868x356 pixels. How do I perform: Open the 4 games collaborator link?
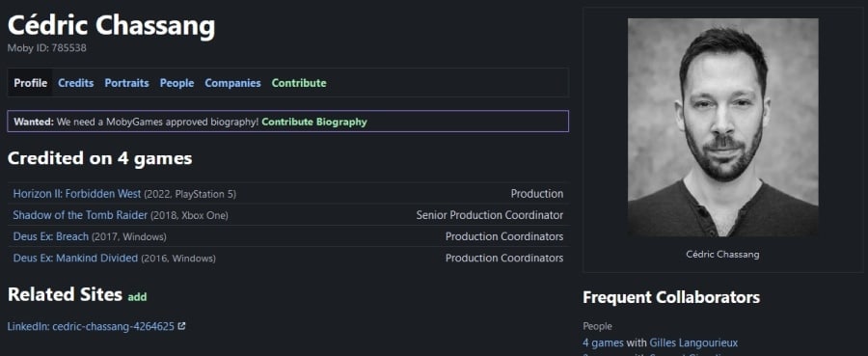click(603, 342)
